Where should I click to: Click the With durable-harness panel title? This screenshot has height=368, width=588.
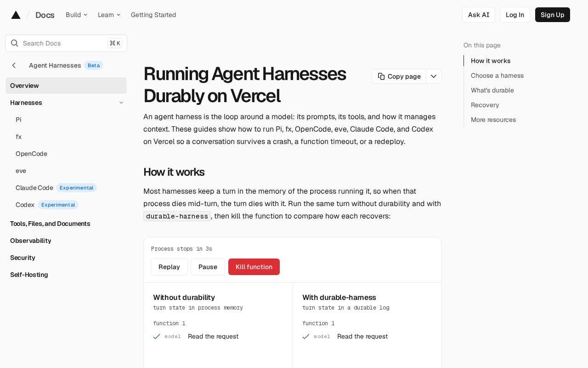click(339, 298)
